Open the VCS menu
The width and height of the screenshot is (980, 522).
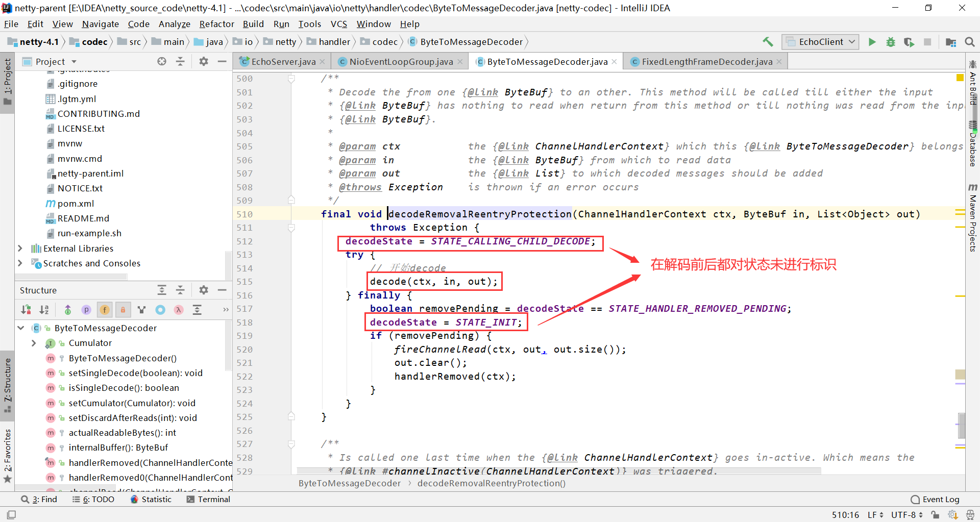pyautogui.click(x=338, y=24)
